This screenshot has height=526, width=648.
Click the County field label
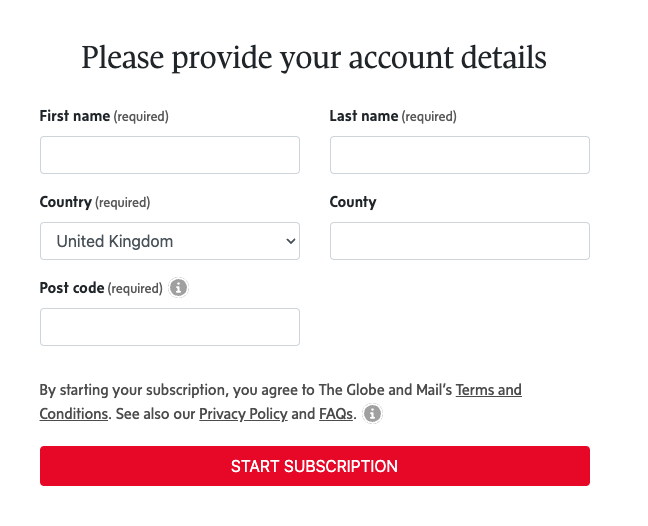pyautogui.click(x=353, y=202)
